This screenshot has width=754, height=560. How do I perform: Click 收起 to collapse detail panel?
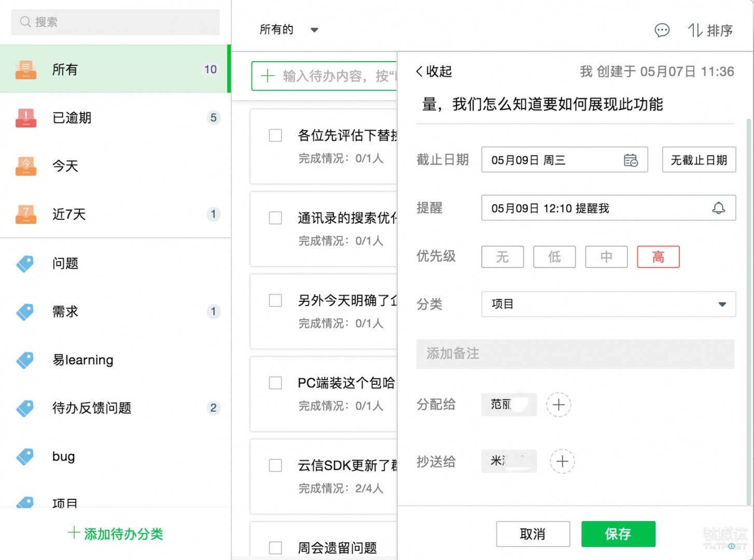point(439,72)
